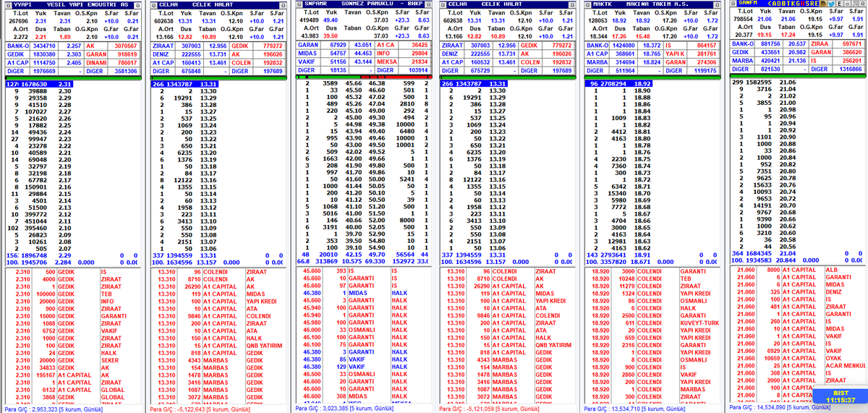Viewport: 868px width, 413px height.
Task: Click the DİGER buyer value 675729
Action: click(x=480, y=71)
